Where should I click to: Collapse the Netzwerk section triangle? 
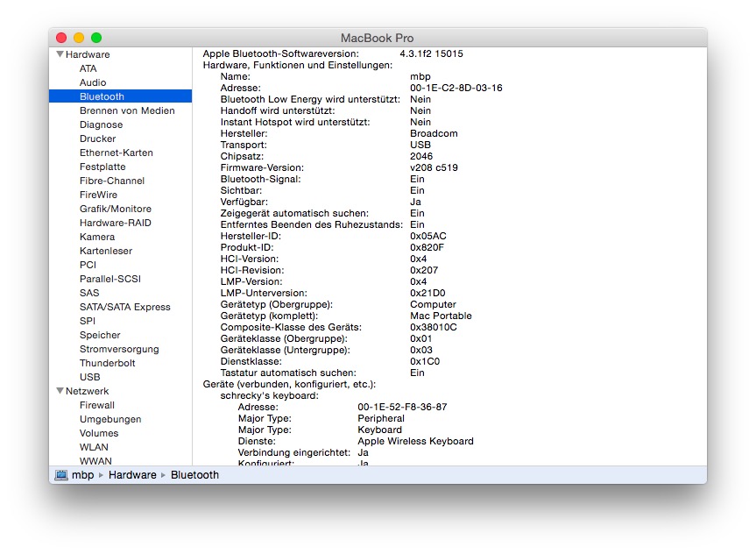pos(60,390)
